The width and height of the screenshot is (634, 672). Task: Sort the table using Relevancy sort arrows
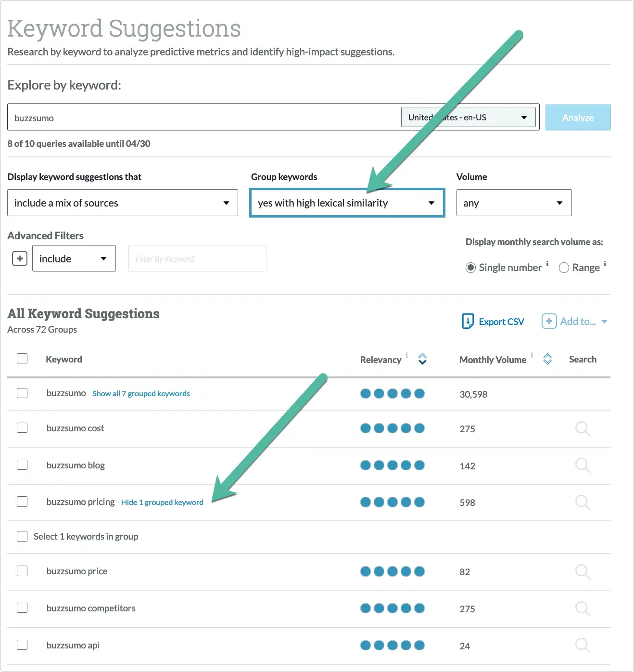(x=422, y=359)
